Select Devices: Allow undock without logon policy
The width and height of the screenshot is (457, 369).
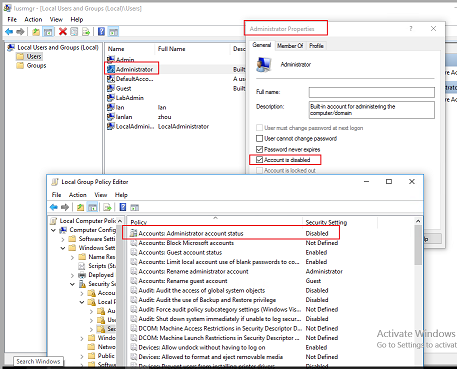(230, 347)
